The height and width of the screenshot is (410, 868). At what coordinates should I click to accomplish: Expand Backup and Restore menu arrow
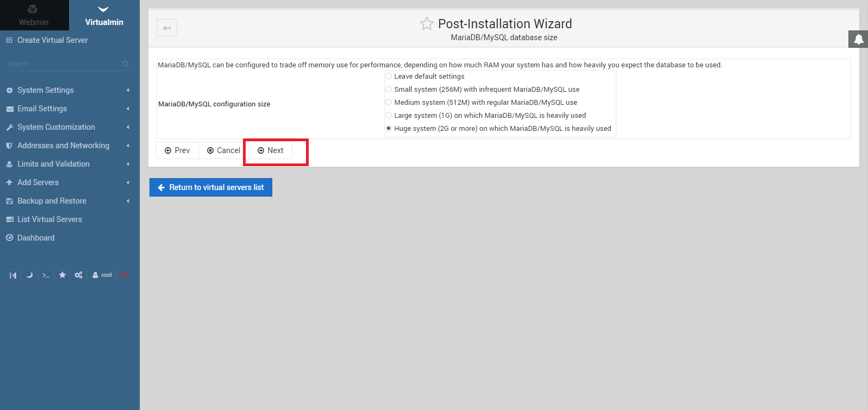click(128, 201)
